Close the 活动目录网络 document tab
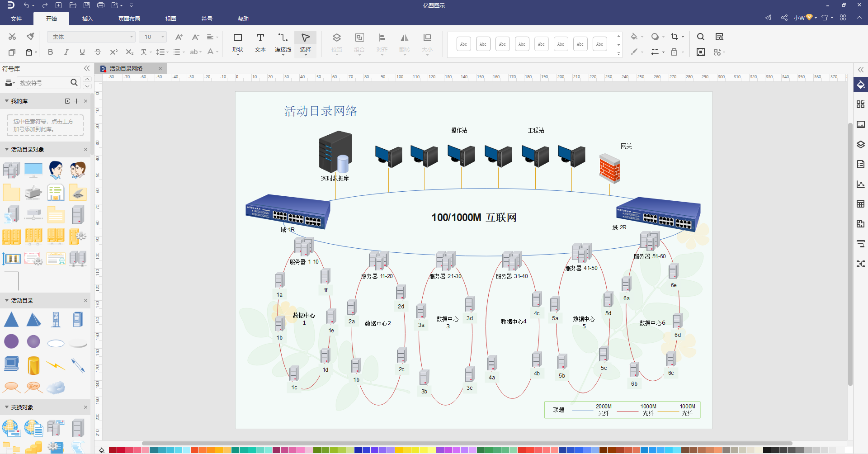Image resolution: width=868 pixels, height=454 pixels. 160,69
